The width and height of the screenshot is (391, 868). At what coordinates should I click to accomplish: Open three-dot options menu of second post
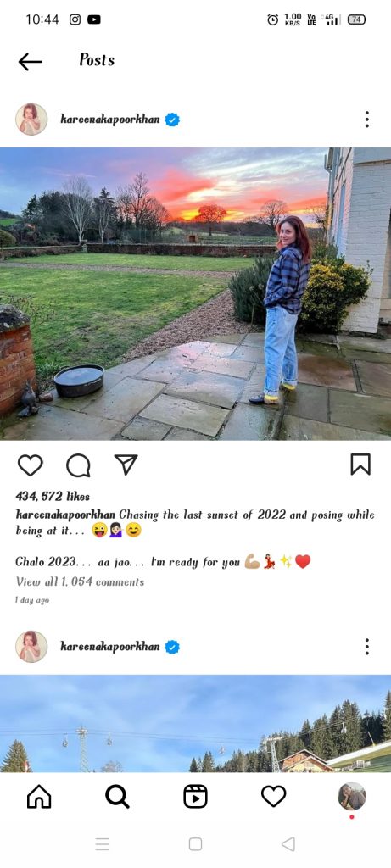tap(366, 647)
